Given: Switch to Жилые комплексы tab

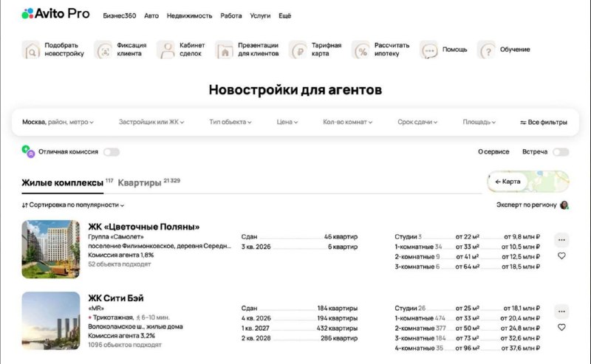Looking at the screenshot, I should [63, 183].
